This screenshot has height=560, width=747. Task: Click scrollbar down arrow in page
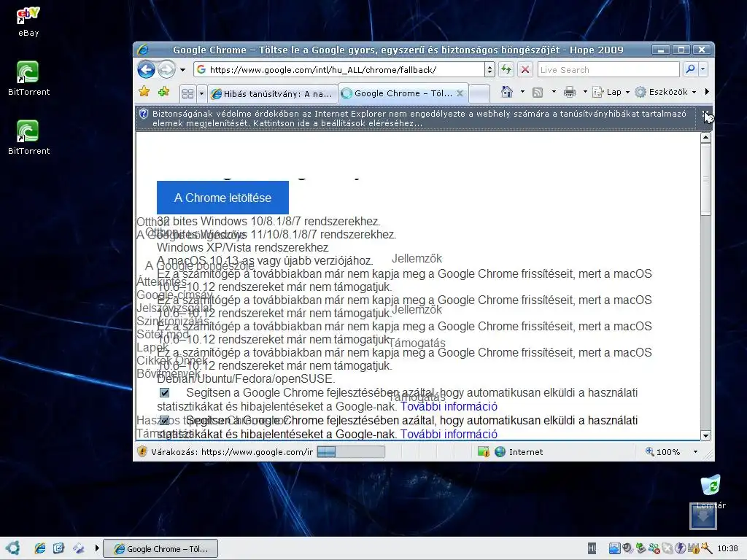[x=705, y=435]
